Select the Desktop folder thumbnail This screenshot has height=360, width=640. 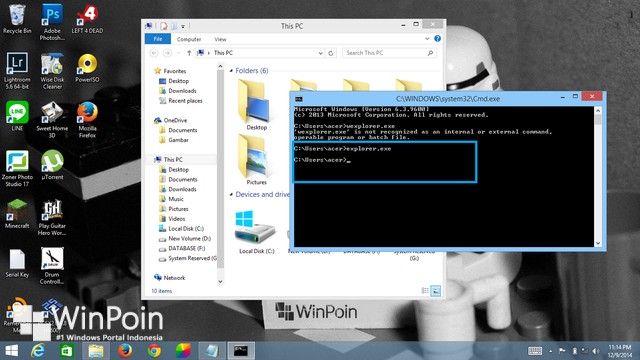pyautogui.click(x=256, y=105)
